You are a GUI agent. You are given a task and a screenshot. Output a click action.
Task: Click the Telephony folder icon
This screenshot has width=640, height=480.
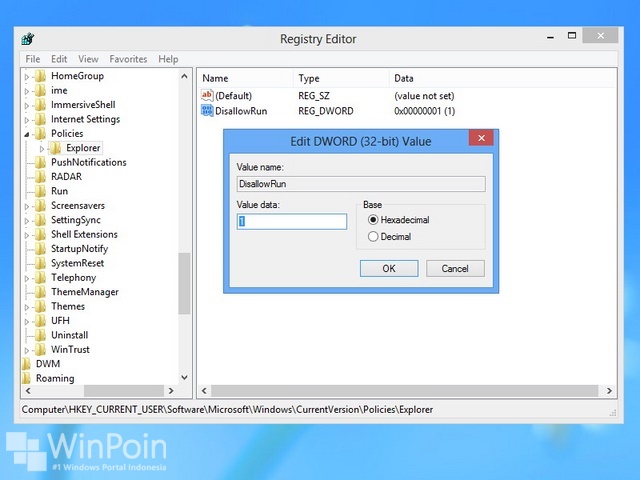[x=40, y=278]
